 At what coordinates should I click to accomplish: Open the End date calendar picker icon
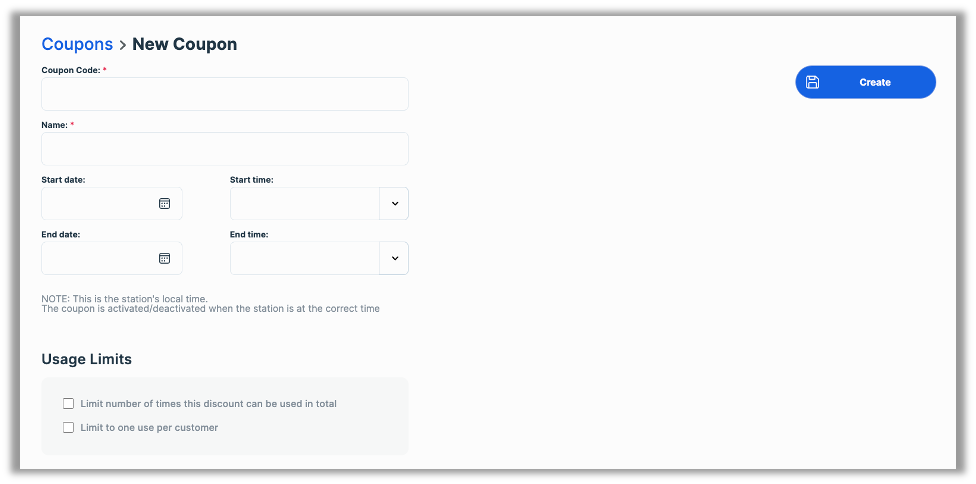[164, 258]
